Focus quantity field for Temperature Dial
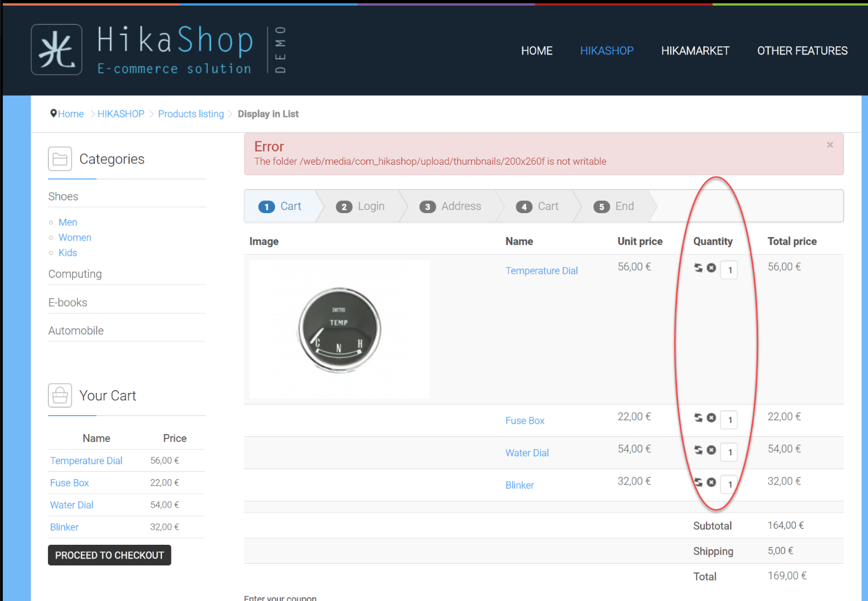This screenshot has height=601, width=868. click(729, 270)
